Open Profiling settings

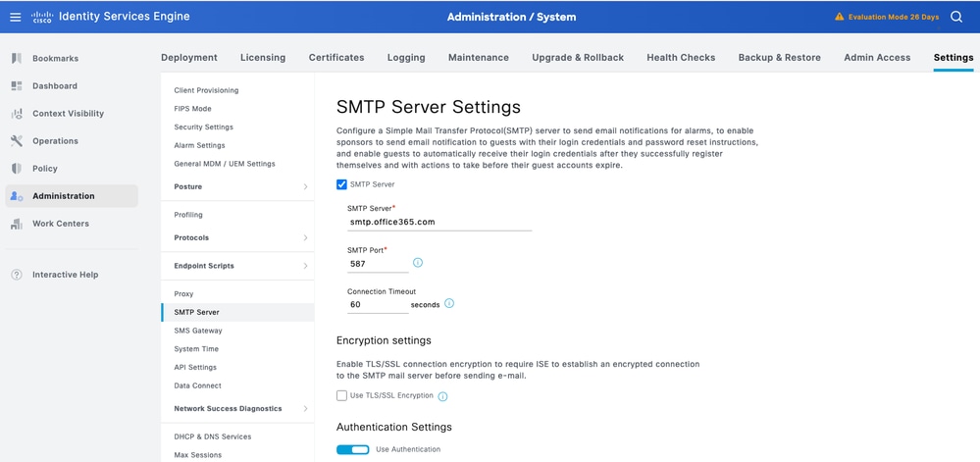coord(188,215)
